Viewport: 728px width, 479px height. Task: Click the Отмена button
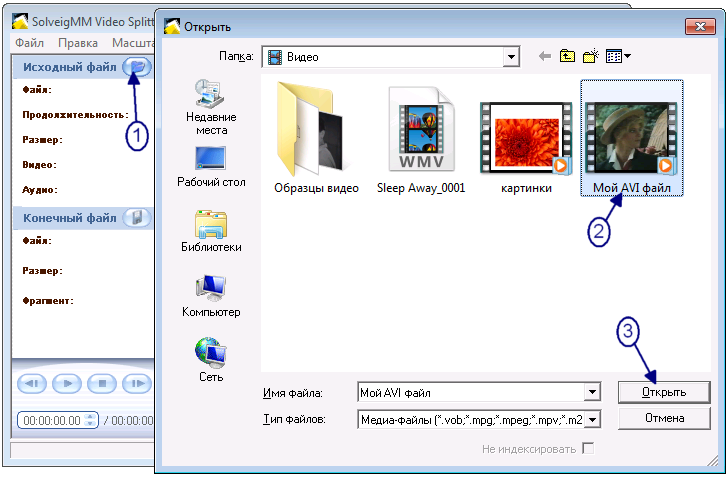point(664,418)
